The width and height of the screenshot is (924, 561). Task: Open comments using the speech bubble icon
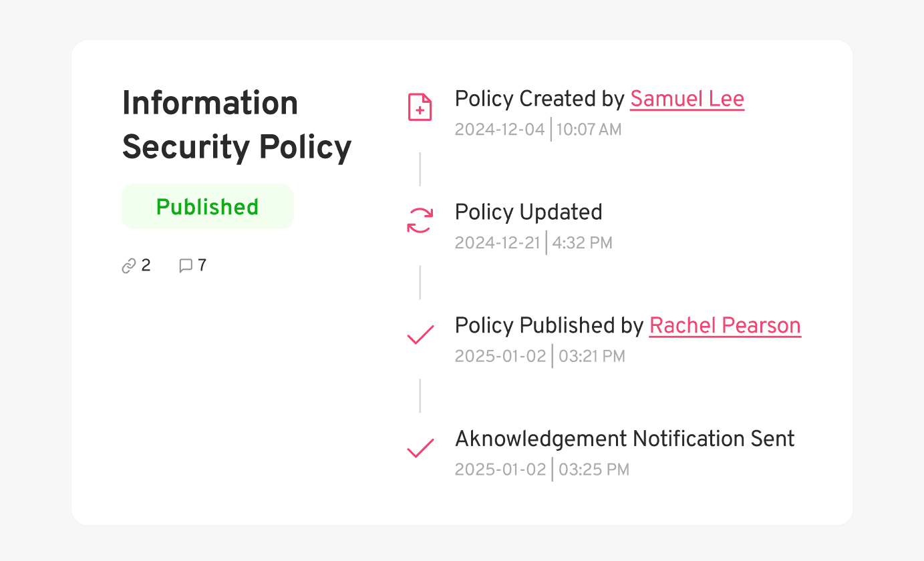(x=186, y=265)
